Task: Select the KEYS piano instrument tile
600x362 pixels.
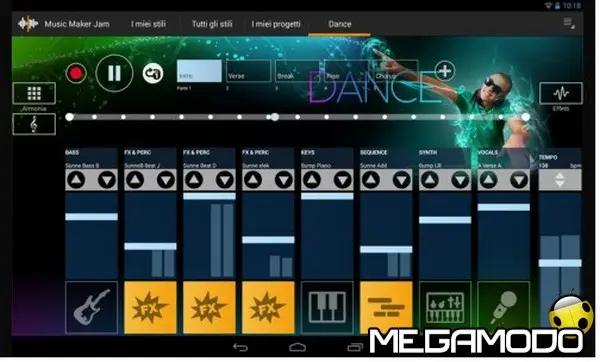Action: tap(327, 308)
